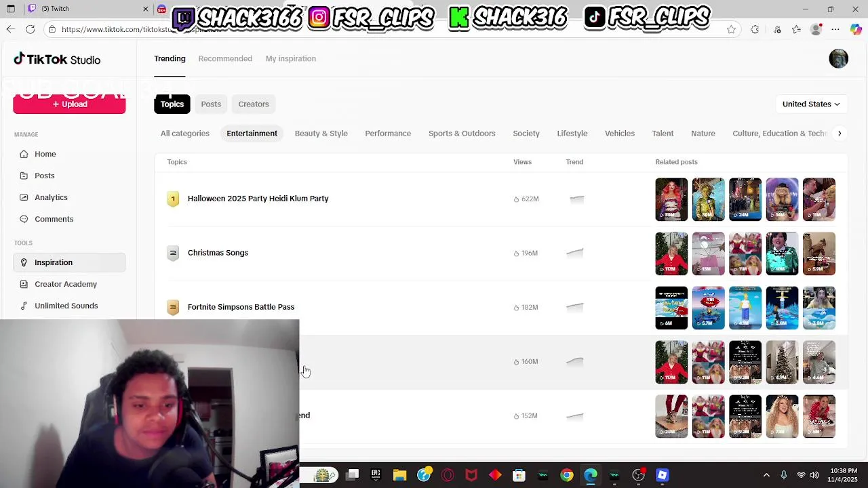Click the Upload button
868x488 pixels.
[69, 104]
